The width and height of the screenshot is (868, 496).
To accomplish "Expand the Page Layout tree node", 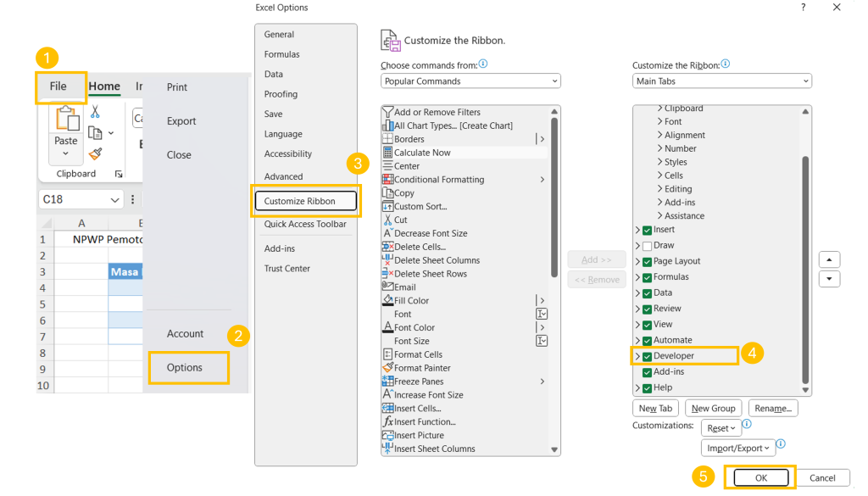I will coord(637,262).
